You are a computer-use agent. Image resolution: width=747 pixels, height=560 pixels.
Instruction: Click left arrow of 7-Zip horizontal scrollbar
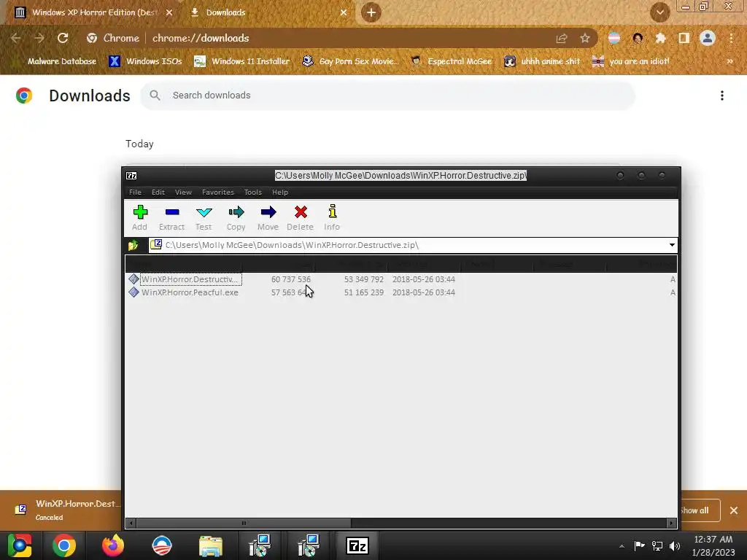click(131, 524)
